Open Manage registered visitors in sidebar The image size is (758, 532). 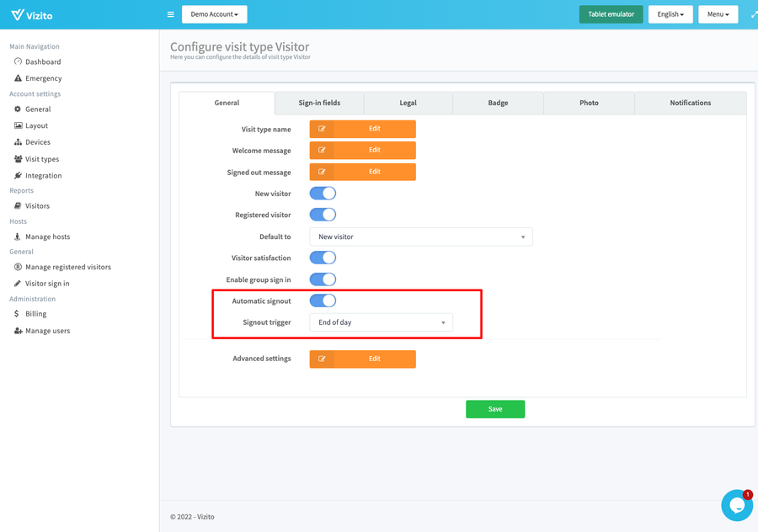click(x=67, y=267)
